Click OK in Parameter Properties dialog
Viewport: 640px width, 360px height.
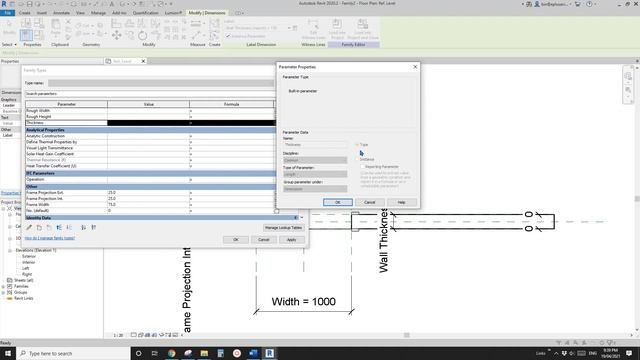tap(338, 202)
